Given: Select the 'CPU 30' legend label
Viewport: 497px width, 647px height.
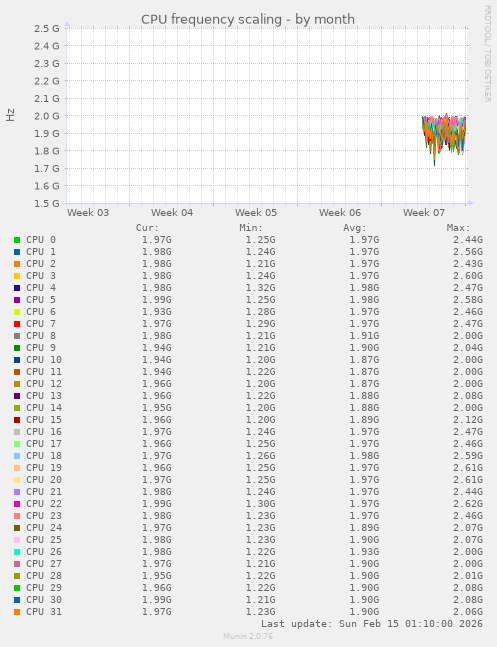Looking at the screenshot, I should 44,600.
